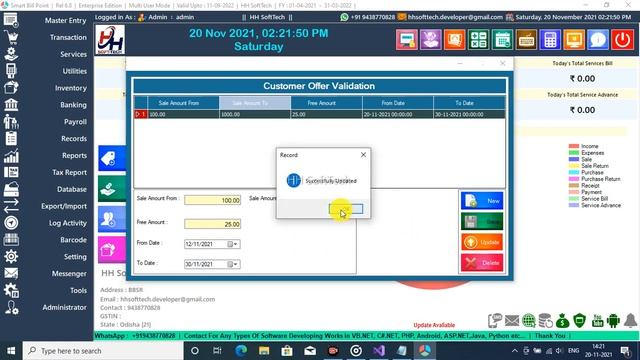This screenshot has width=640, height=360.
Task: Click the green shield icon
Action: pos(580,321)
